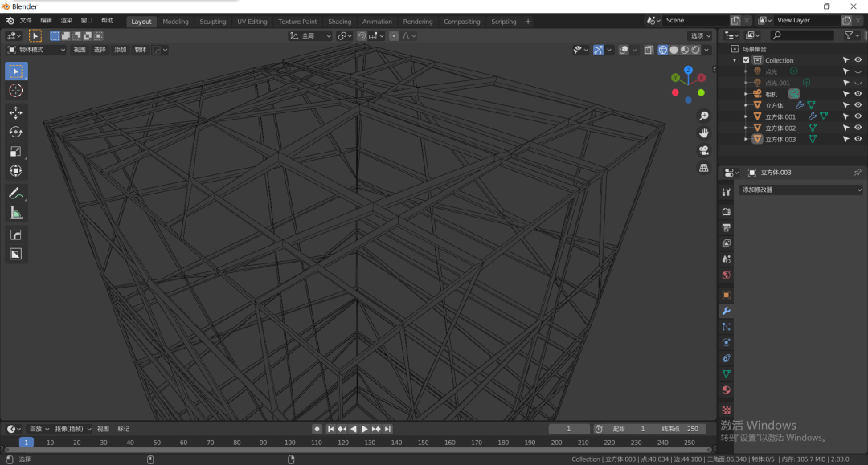This screenshot has width=868, height=465.
Task: Open the Modifier properties wrench tab
Action: point(727,311)
